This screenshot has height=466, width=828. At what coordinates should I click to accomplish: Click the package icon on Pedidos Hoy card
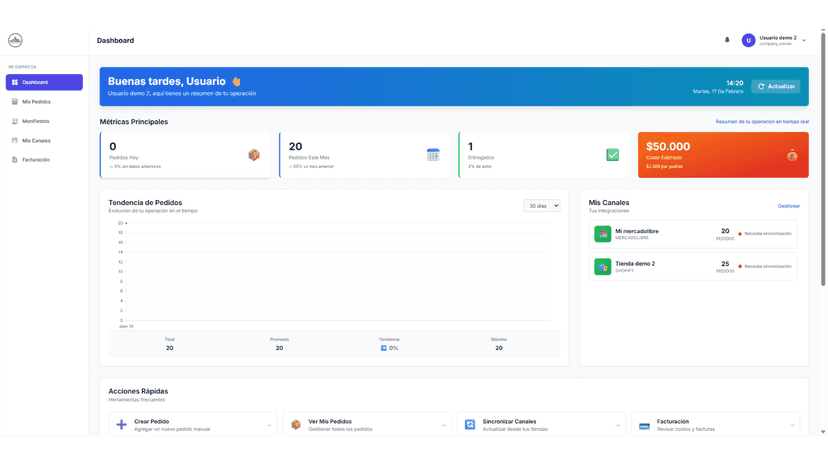pyautogui.click(x=254, y=155)
